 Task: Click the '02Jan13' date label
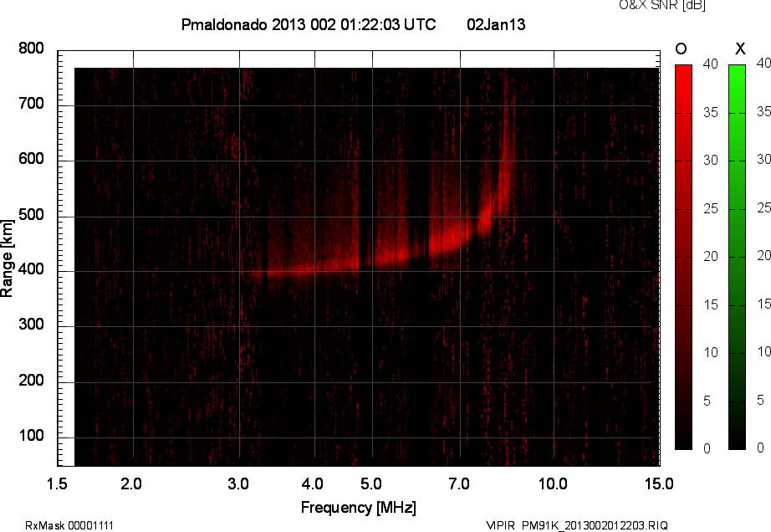tap(496, 25)
